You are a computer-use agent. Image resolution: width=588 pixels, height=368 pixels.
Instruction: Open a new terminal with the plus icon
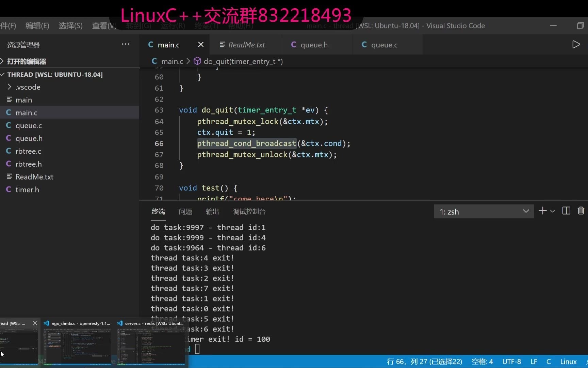click(542, 211)
